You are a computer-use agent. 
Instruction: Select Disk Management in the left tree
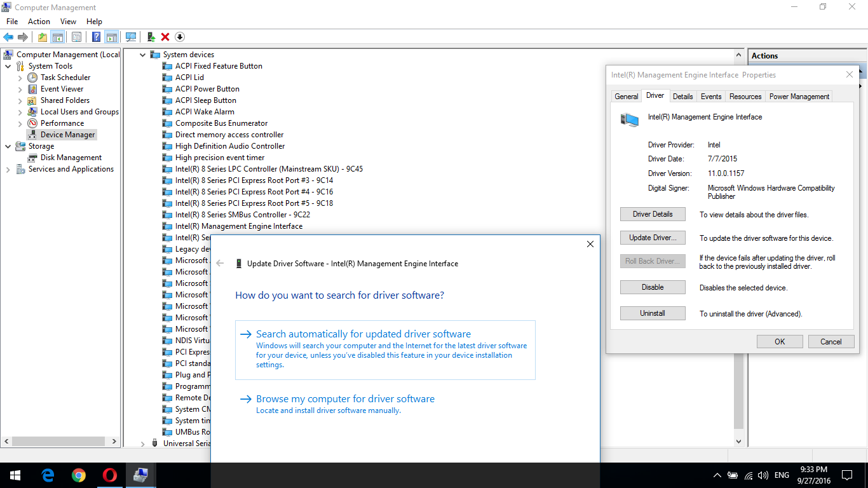(x=71, y=158)
